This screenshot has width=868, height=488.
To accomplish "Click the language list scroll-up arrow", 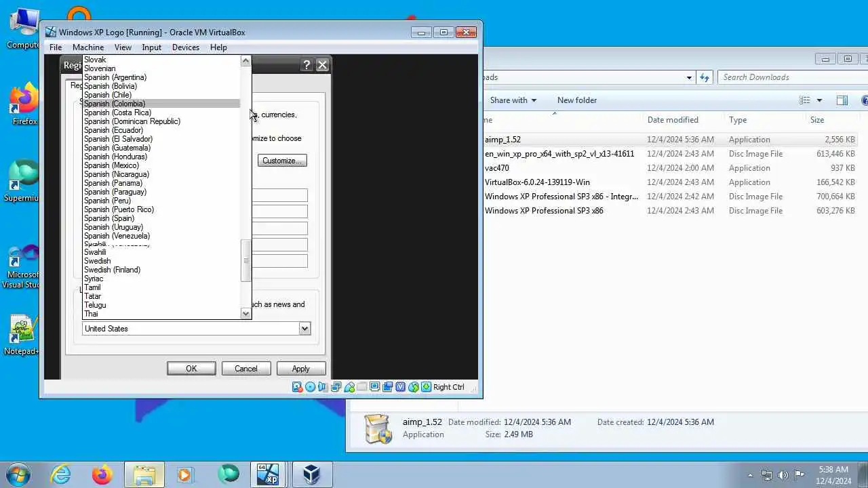I will 246,61.
